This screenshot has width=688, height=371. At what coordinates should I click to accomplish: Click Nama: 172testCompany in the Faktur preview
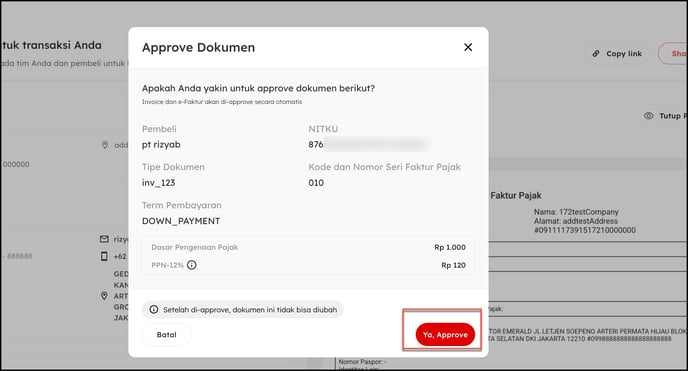576,212
